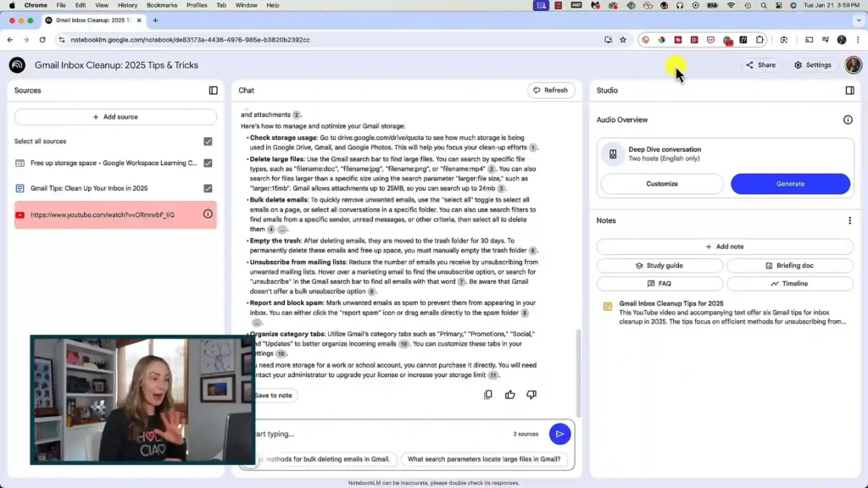Give the response a thumbs up

point(509,395)
